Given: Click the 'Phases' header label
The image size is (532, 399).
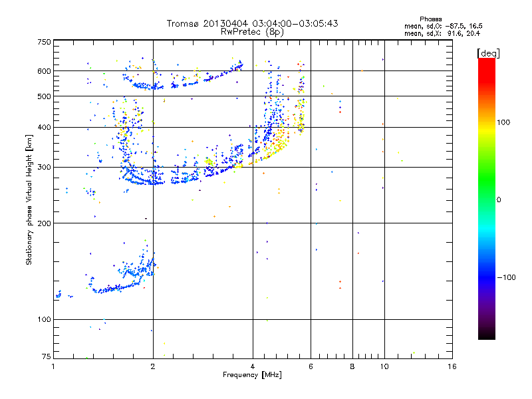Looking at the screenshot, I should click(430, 19).
